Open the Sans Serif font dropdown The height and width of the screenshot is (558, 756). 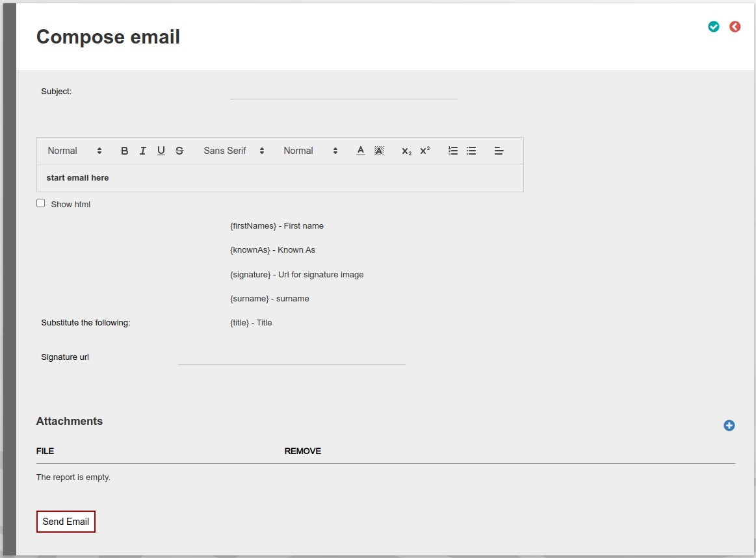[234, 151]
